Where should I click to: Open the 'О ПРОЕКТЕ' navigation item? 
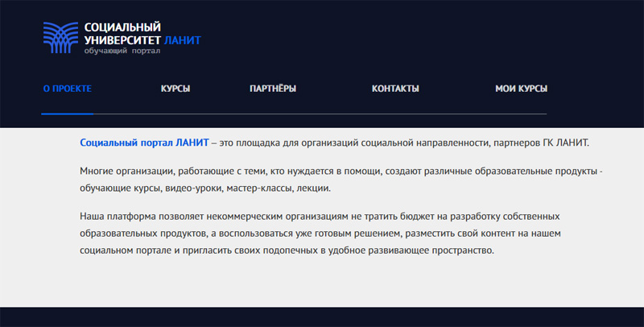[68, 89]
